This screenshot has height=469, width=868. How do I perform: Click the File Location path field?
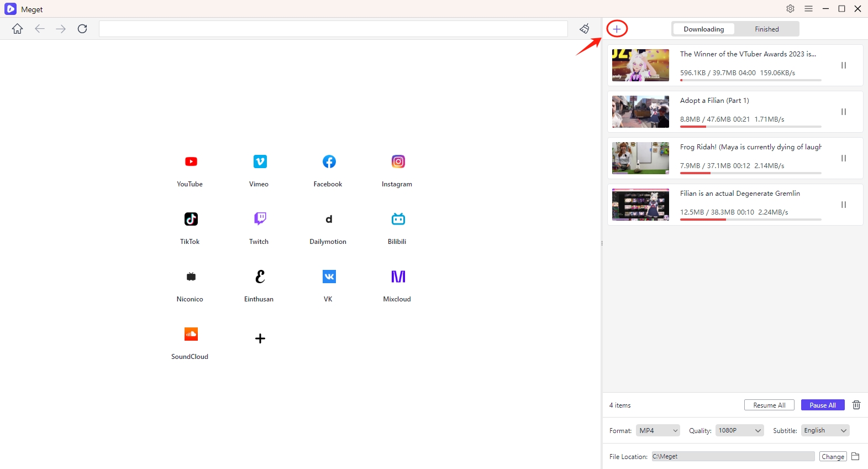tap(733, 456)
